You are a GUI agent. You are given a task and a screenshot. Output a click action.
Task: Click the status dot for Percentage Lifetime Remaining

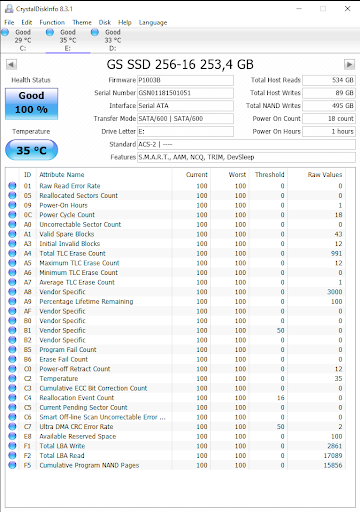click(x=12, y=301)
